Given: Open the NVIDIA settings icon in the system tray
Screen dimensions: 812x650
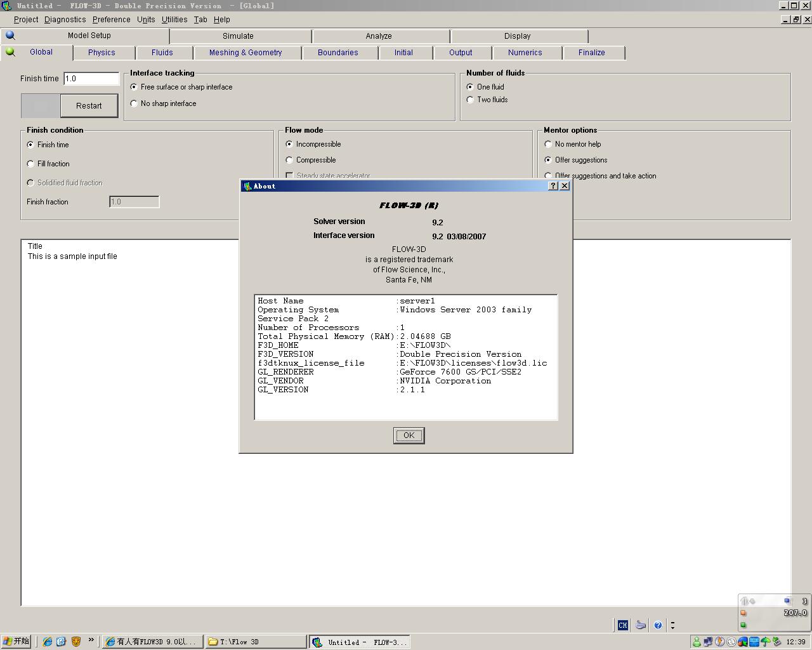Looking at the screenshot, I should [x=742, y=641].
